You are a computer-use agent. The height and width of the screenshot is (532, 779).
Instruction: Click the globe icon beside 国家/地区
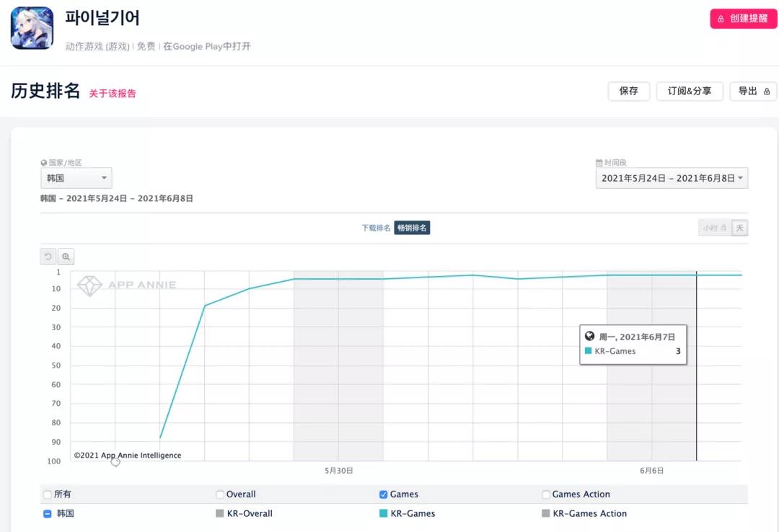pyautogui.click(x=44, y=163)
